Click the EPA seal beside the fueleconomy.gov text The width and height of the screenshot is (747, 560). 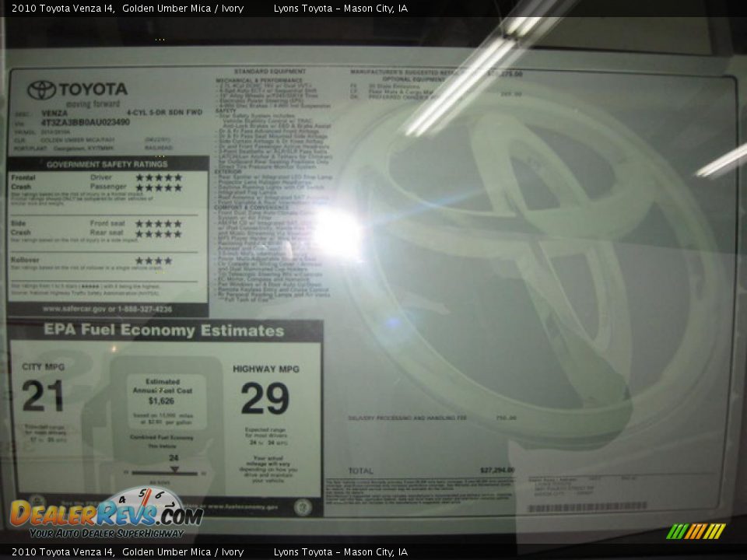[303, 507]
